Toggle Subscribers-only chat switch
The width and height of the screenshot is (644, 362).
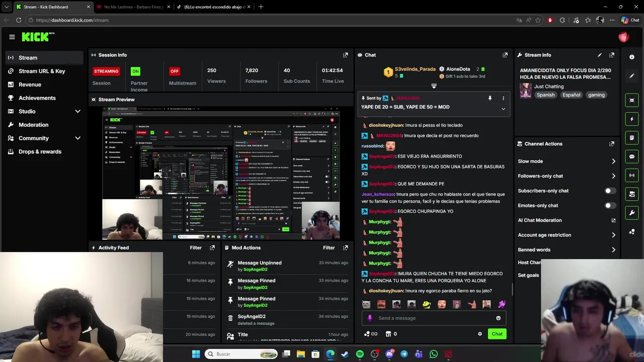pos(610,191)
